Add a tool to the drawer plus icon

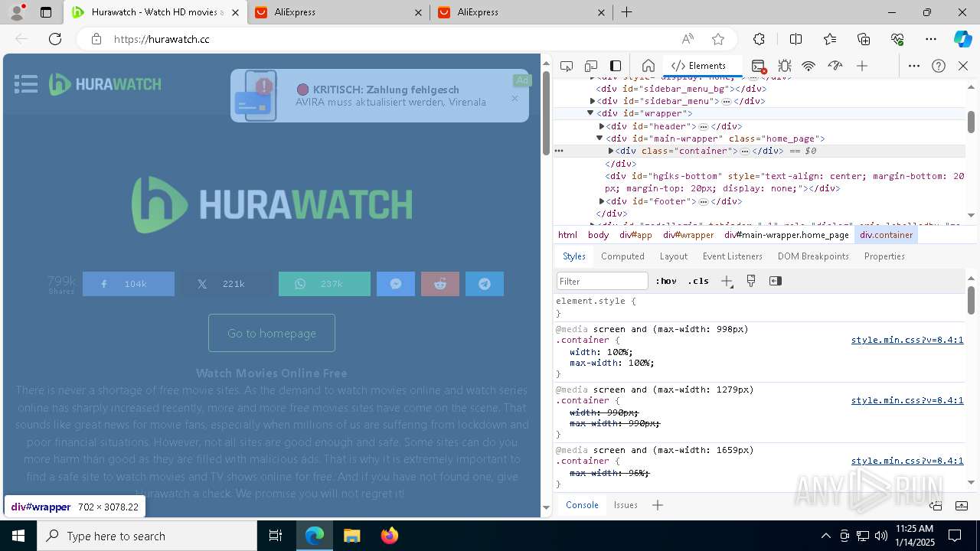pyautogui.click(x=657, y=505)
